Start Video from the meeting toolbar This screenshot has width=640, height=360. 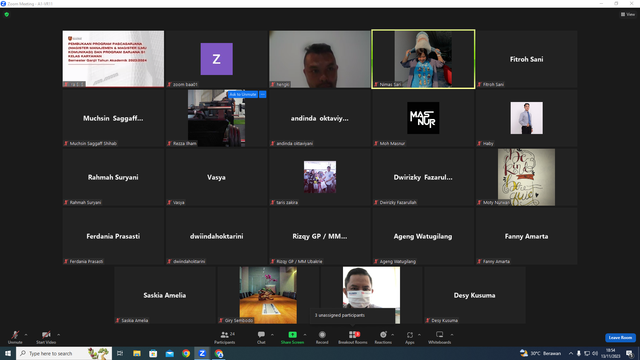pos(46,337)
